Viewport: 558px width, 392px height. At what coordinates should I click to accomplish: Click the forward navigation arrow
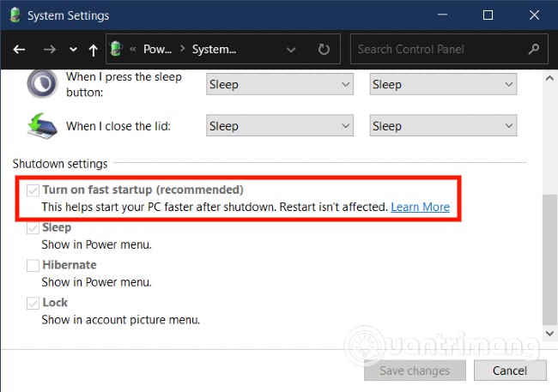(x=49, y=50)
